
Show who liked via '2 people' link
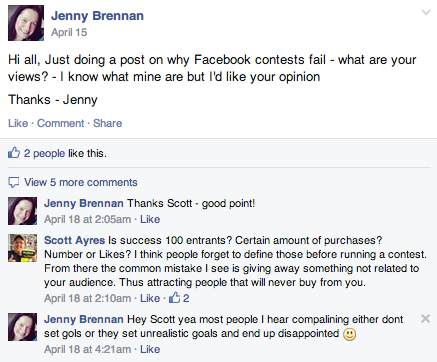[44, 153]
